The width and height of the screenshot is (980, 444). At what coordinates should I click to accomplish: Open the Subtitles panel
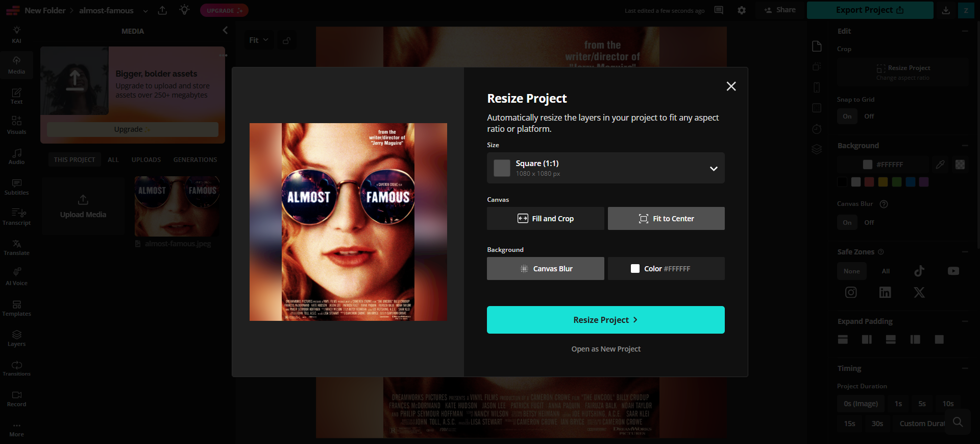16,187
